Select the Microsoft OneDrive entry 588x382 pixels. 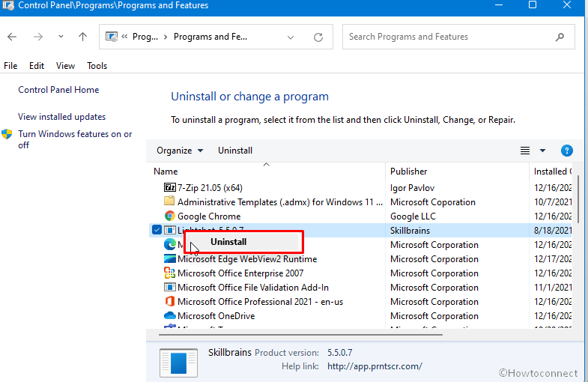[x=216, y=316]
